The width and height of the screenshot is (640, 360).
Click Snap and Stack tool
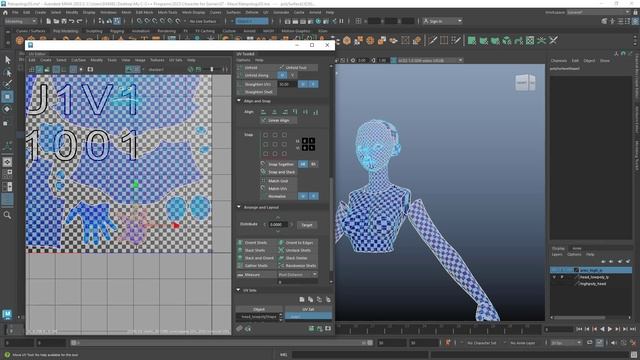pyautogui.click(x=278, y=172)
